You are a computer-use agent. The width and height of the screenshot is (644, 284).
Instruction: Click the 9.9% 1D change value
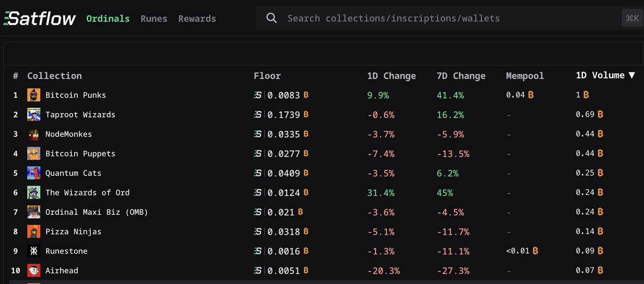[x=378, y=95]
